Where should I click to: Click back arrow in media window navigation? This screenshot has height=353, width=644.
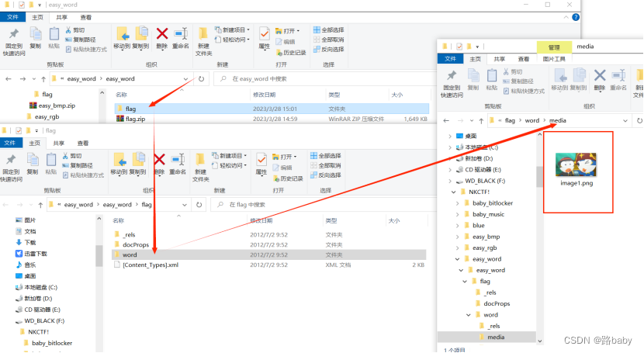[x=446, y=121]
